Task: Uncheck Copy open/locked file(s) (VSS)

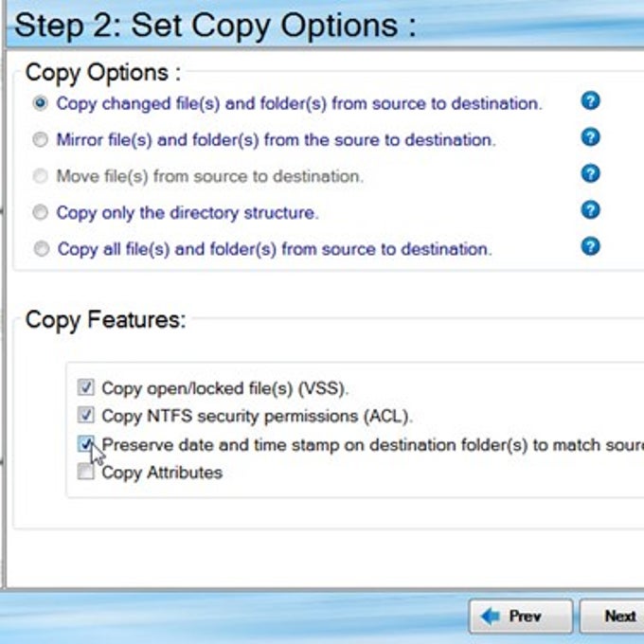Action: pos(86,387)
